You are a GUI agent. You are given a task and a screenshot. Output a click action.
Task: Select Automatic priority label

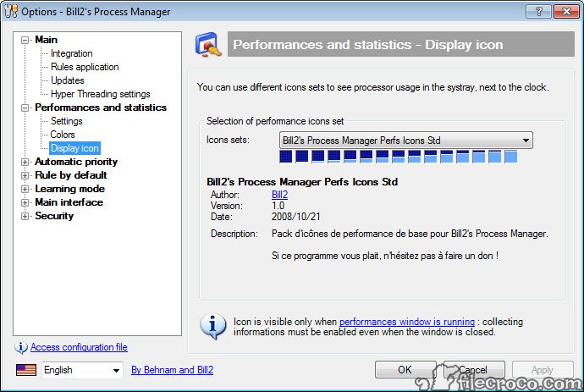pos(76,162)
